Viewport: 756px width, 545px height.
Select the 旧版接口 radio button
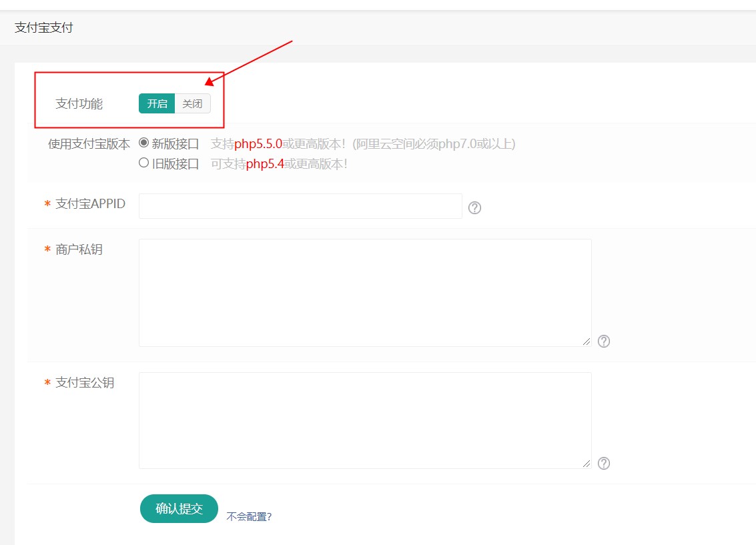pos(143,163)
